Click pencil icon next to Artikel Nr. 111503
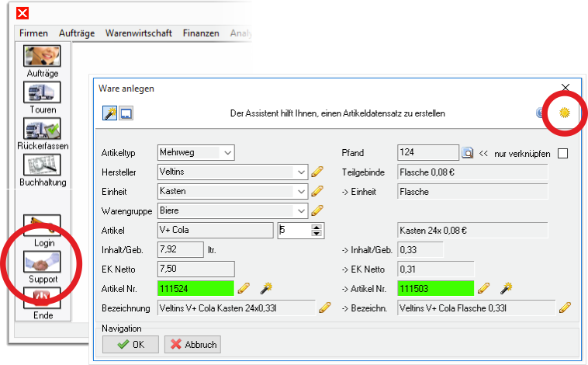This screenshot has width=588, height=365. [x=484, y=288]
